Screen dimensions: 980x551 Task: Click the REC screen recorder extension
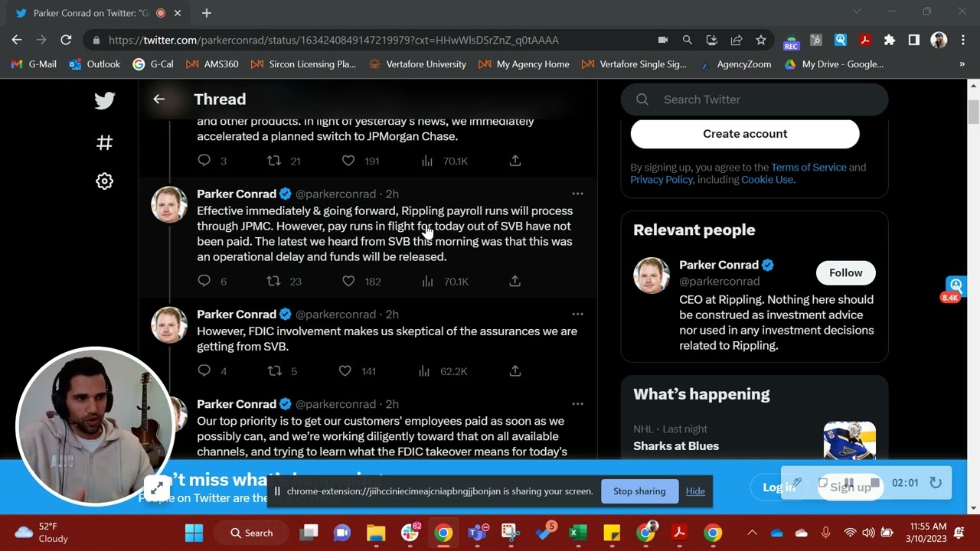click(x=791, y=41)
